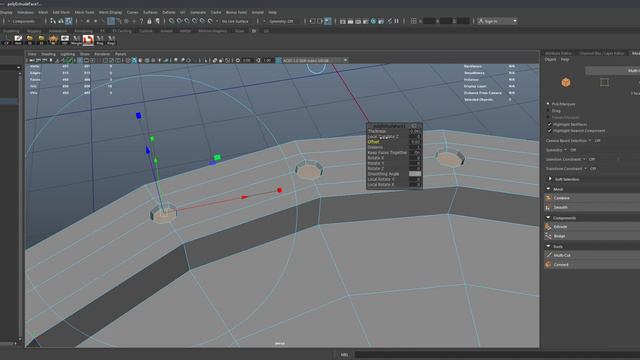Collapse the Tools section
640x360 pixels.
point(548,246)
